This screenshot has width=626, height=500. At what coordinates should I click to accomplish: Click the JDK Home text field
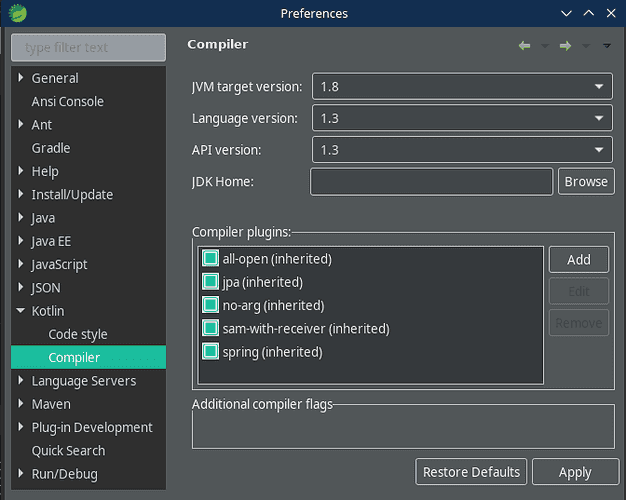[x=431, y=181]
